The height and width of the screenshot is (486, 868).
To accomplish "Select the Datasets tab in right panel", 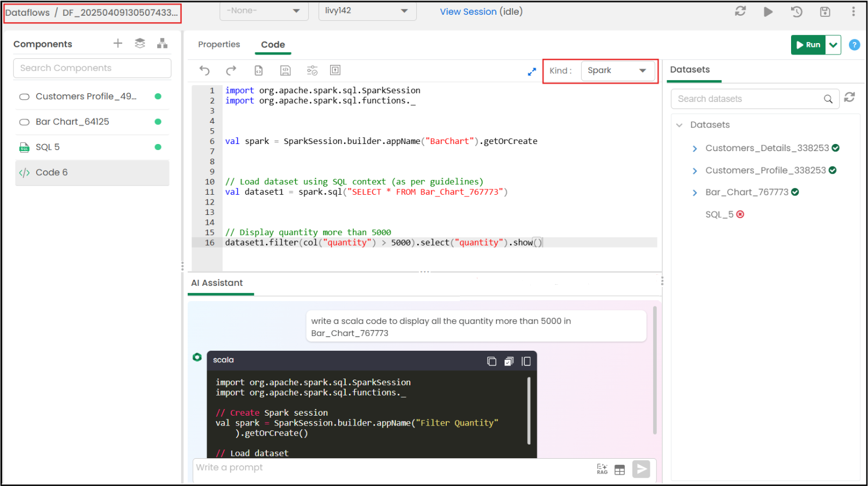I will pyautogui.click(x=690, y=69).
